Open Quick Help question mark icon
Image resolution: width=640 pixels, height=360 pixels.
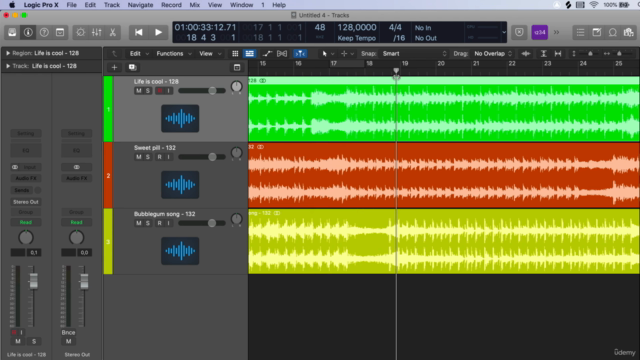point(44,32)
